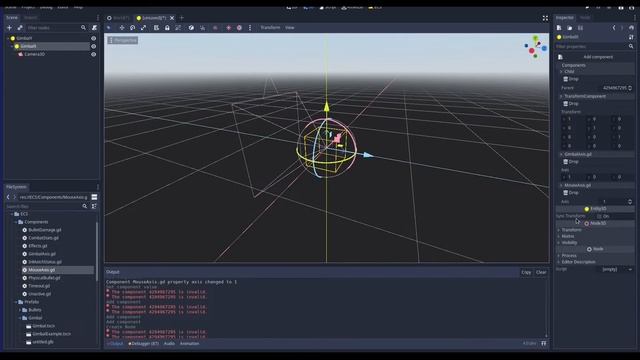Click the Filter nodes search field
This screenshot has width=640, height=360.
click(x=56, y=28)
